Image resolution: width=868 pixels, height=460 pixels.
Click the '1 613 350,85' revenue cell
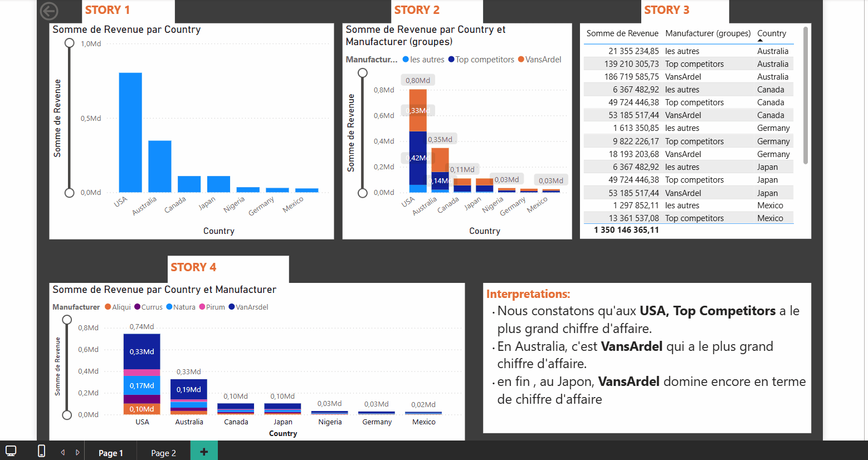tap(636, 128)
